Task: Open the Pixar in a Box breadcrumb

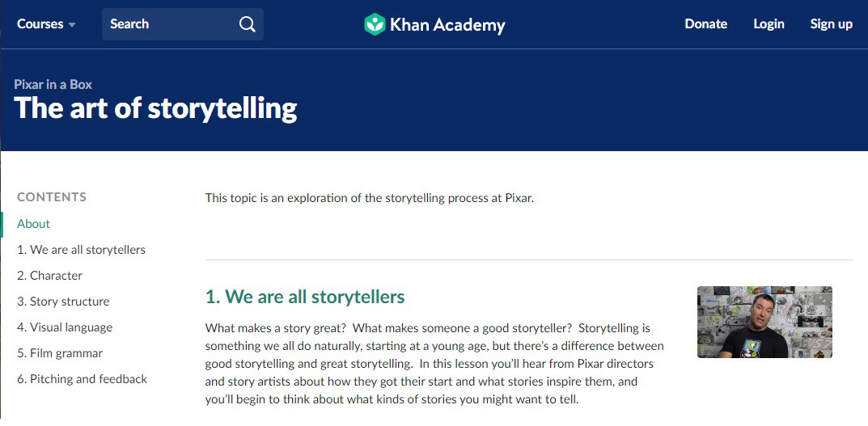Action: pyautogui.click(x=53, y=85)
